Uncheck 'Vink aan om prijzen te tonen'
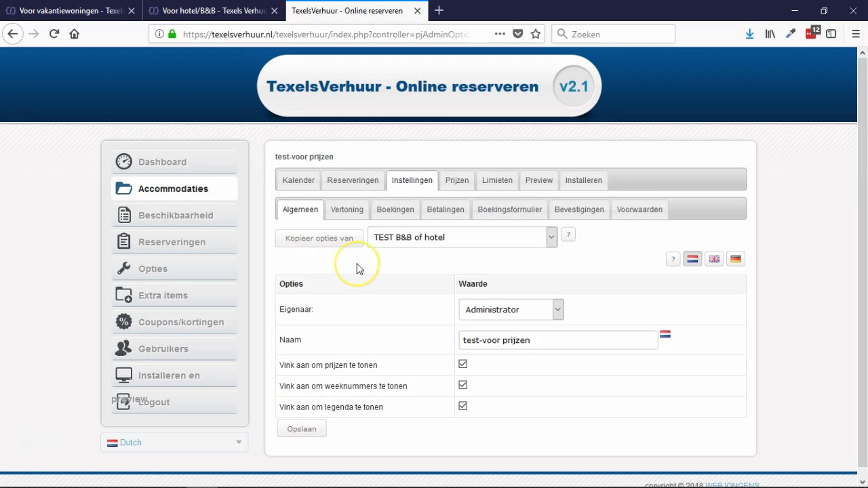The height and width of the screenshot is (488, 868). (x=463, y=364)
